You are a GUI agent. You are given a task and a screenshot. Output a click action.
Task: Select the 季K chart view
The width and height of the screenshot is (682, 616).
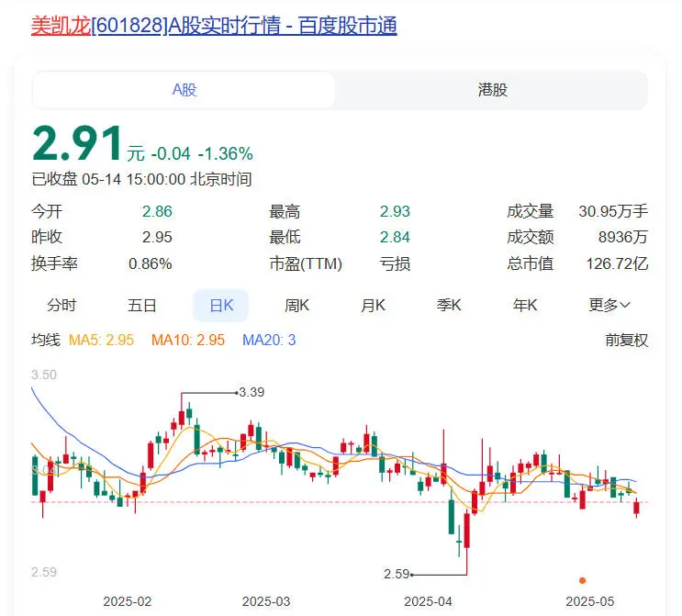(449, 306)
